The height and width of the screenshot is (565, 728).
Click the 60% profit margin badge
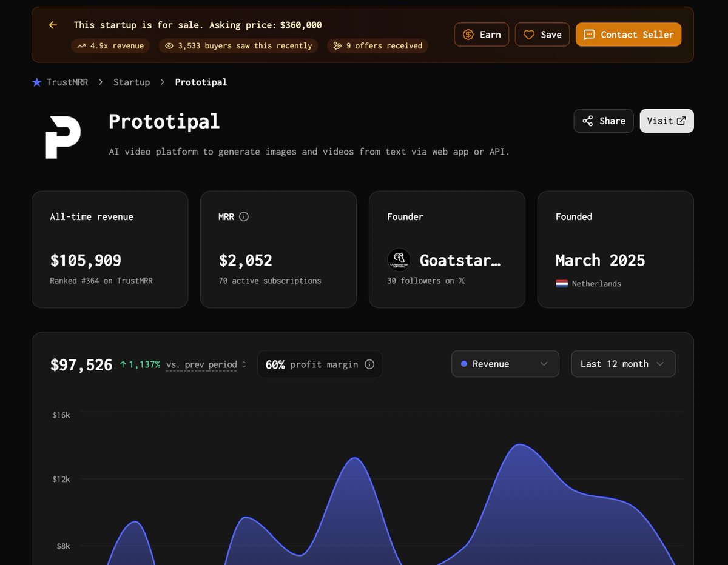(320, 364)
